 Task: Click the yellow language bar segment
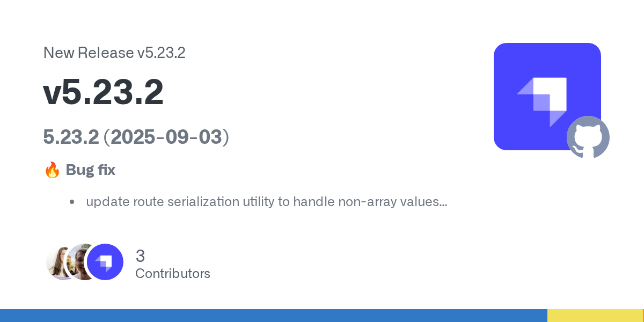tap(595, 316)
